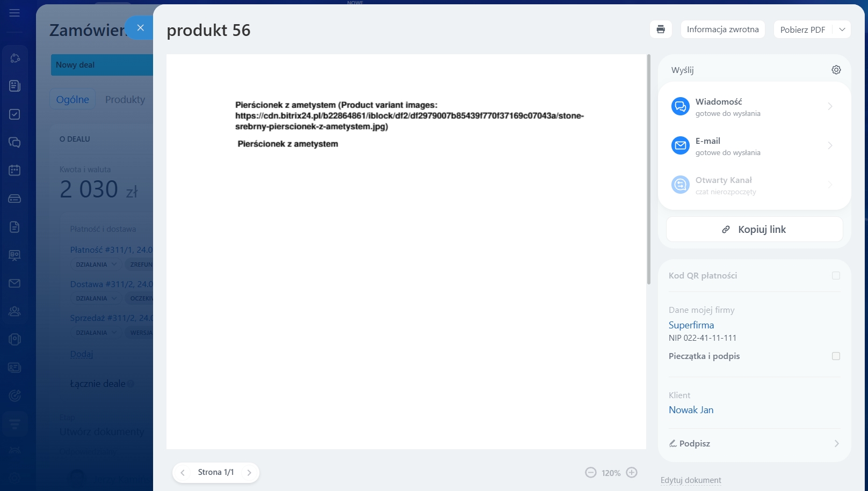This screenshot has width=868, height=491.
Task: Open the drive storage icon in the sidebar
Action: tap(15, 199)
